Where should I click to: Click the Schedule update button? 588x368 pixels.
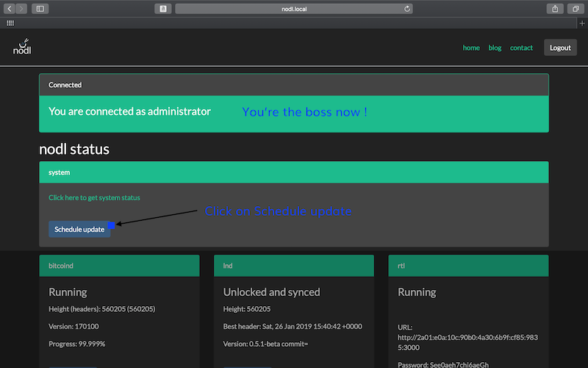point(79,229)
